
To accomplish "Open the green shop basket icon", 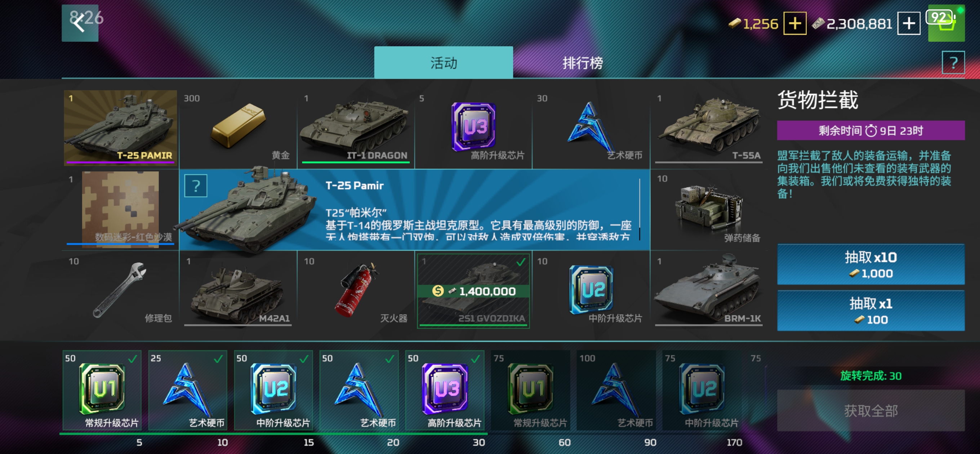I will (946, 23).
